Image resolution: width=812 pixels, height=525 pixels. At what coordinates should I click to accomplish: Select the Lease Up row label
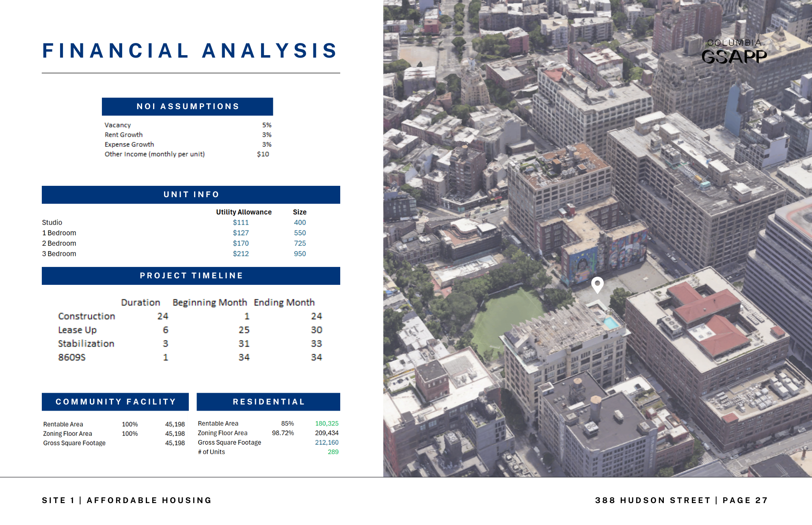point(77,330)
